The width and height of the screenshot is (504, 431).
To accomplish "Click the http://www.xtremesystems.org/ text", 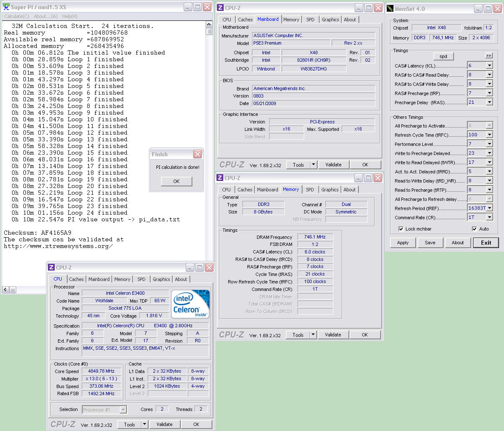I will (x=58, y=246).
